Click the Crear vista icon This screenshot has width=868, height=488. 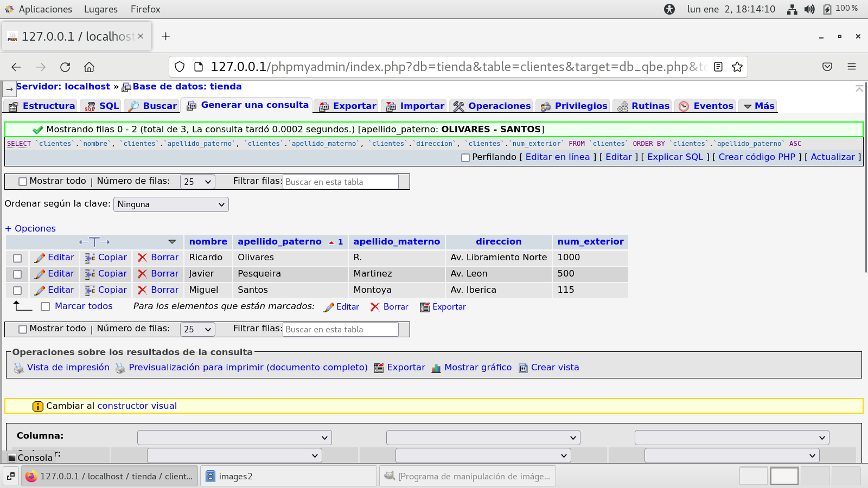point(523,368)
